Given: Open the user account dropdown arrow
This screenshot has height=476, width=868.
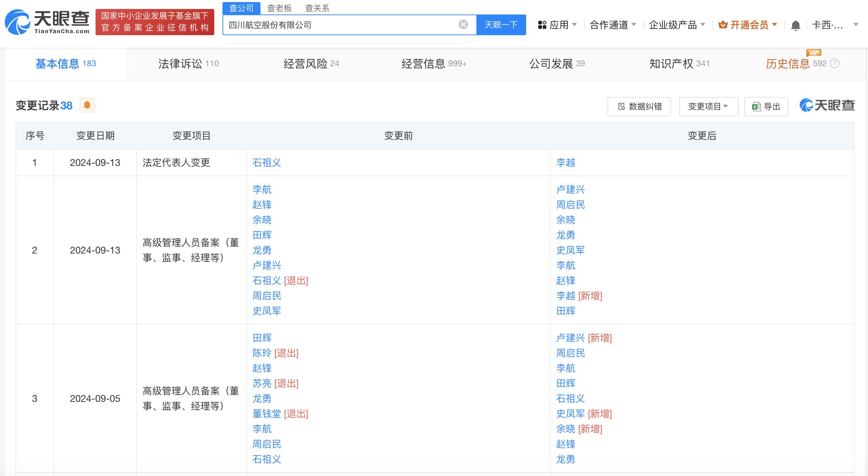Looking at the screenshot, I should (856, 25).
